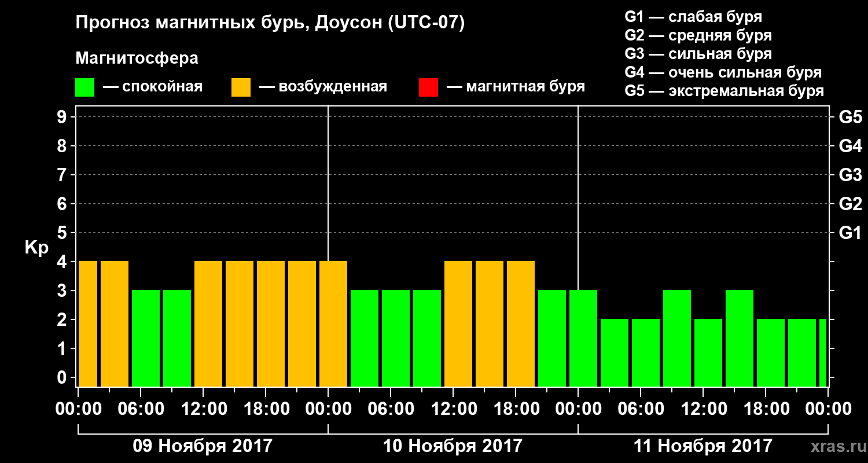Click the orange excited magnetosphere legend swatch
The width and height of the screenshot is (868, 463).
click(x=241, y=87)
